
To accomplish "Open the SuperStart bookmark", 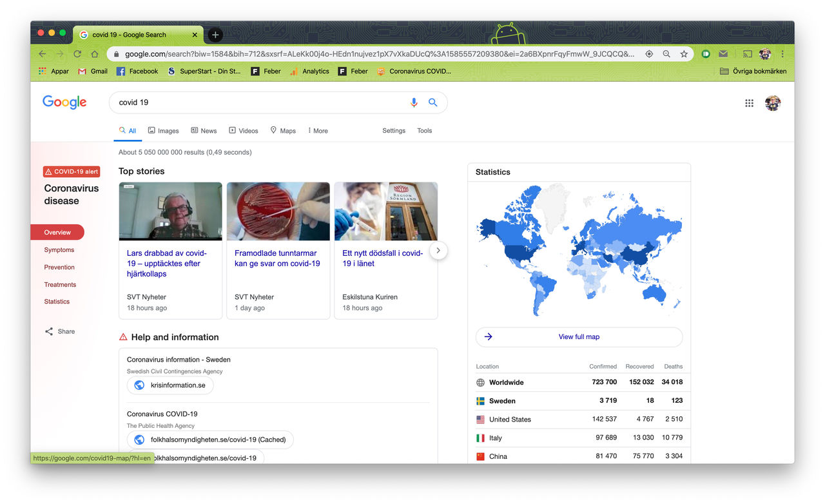I will (x=204, y=71).
